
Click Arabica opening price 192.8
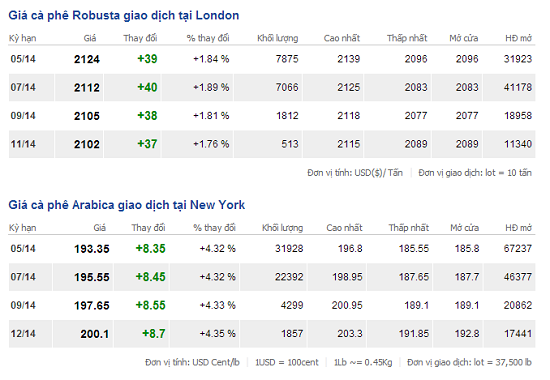[x=467, y=334]
